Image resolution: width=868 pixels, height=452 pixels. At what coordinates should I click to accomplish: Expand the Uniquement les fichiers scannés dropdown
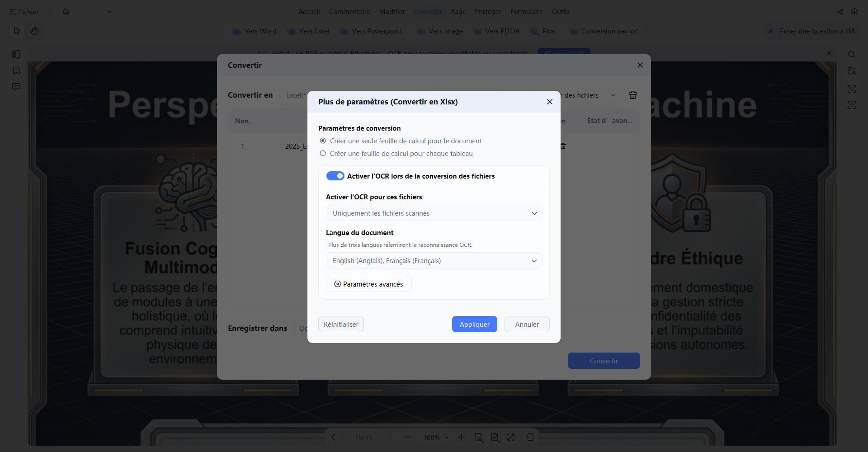tap(434, 213)
